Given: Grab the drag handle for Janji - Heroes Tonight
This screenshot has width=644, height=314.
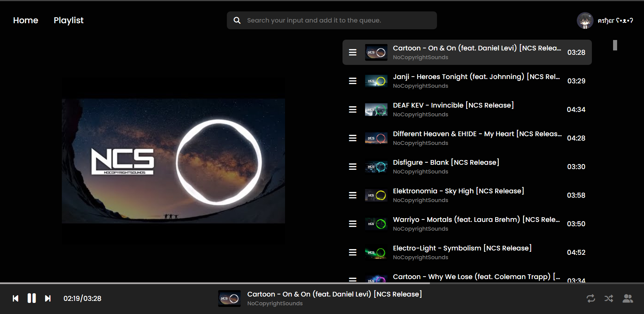Looking at the screenshot, I should click(353, 81).
